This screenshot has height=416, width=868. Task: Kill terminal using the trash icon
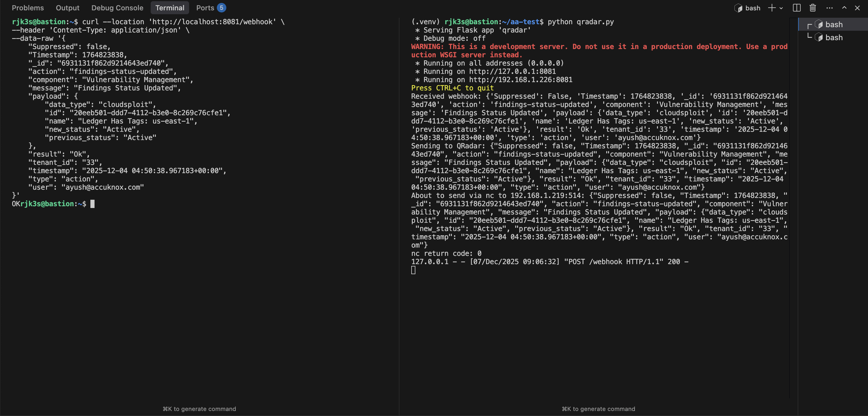[813, 8]
